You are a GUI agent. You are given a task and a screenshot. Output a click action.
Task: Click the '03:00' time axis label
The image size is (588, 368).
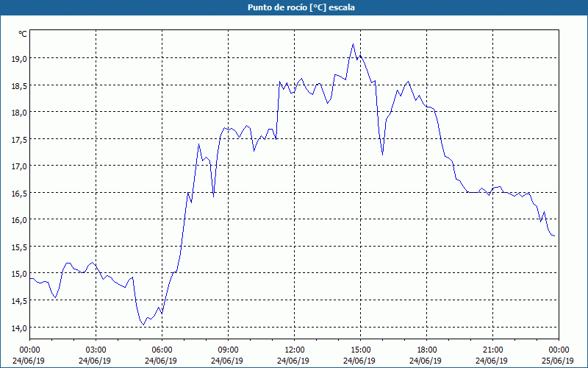(x=96, y=350)
